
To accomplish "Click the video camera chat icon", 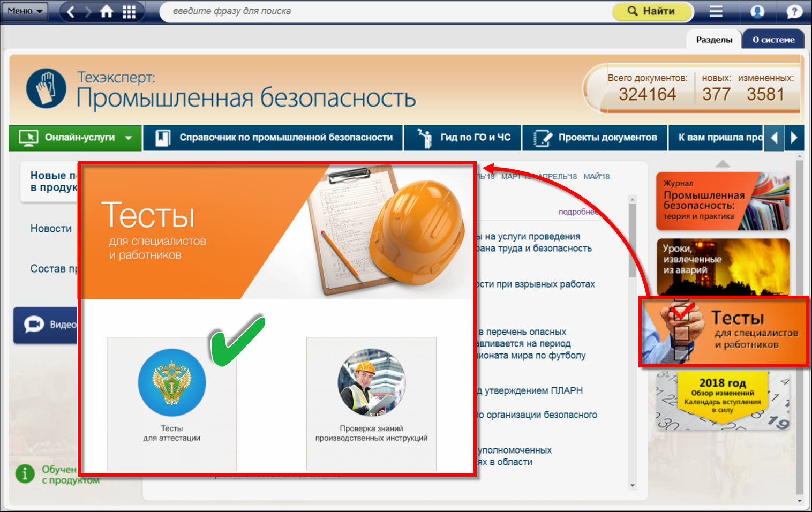I will (x=34, y=325).
